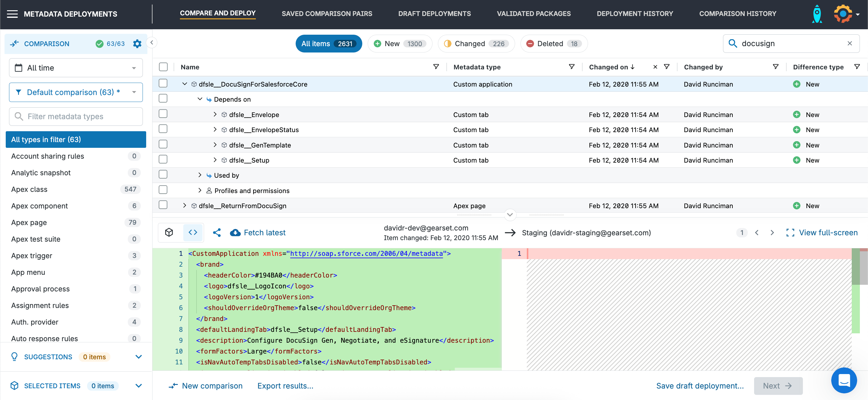This screenshot has width=868, height=400.
Task: Filter the Name column
Action: [x=436, y=67]
